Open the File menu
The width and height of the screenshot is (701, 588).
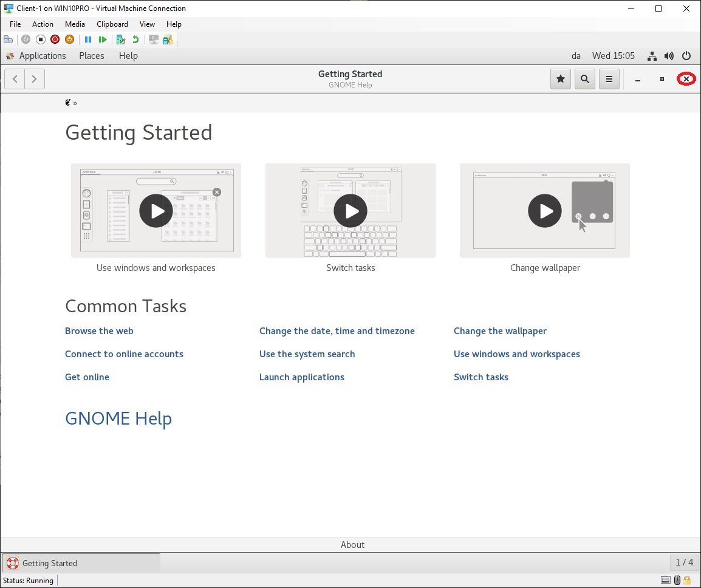coord(15,24)
